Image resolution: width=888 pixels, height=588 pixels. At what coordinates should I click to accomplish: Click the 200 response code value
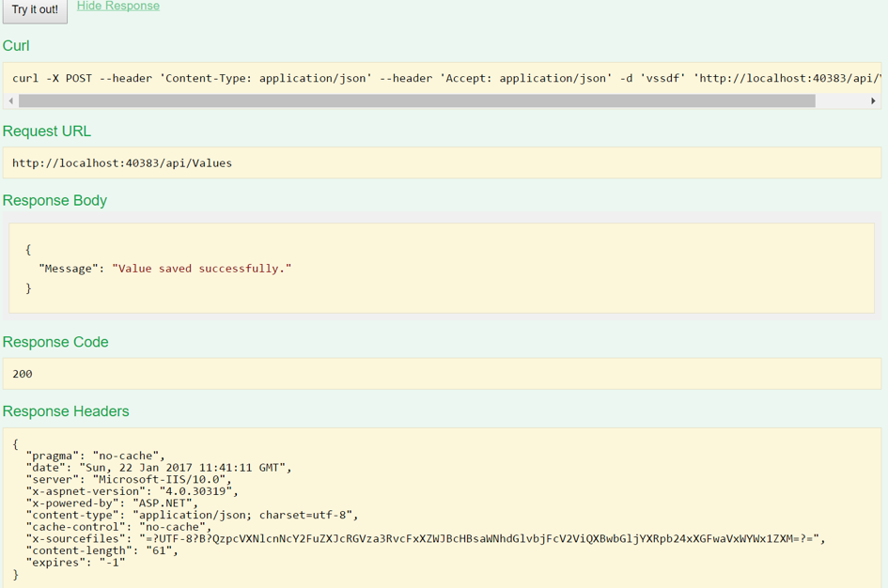[23, 374]
